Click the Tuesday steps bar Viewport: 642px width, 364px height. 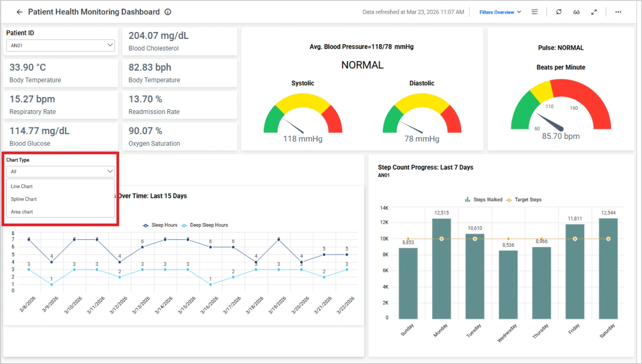click(475, 277)
